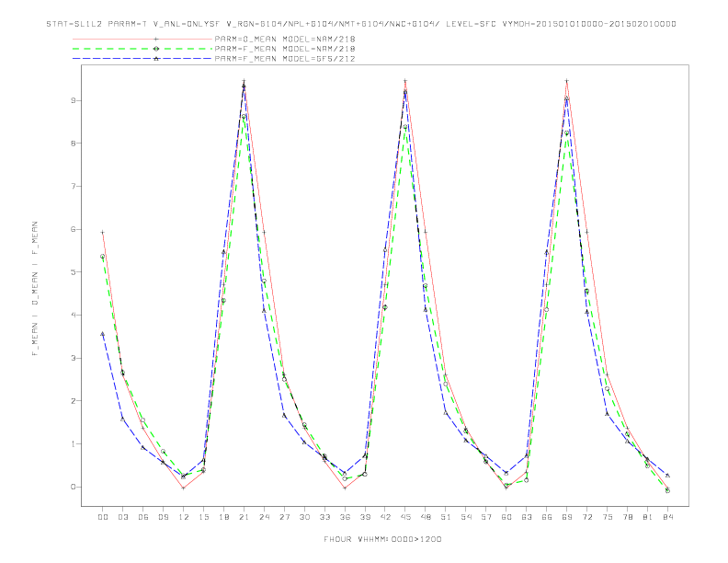Click x-axis tick label 48
This screenshot has height=563, width=728.
coord(426,517)
